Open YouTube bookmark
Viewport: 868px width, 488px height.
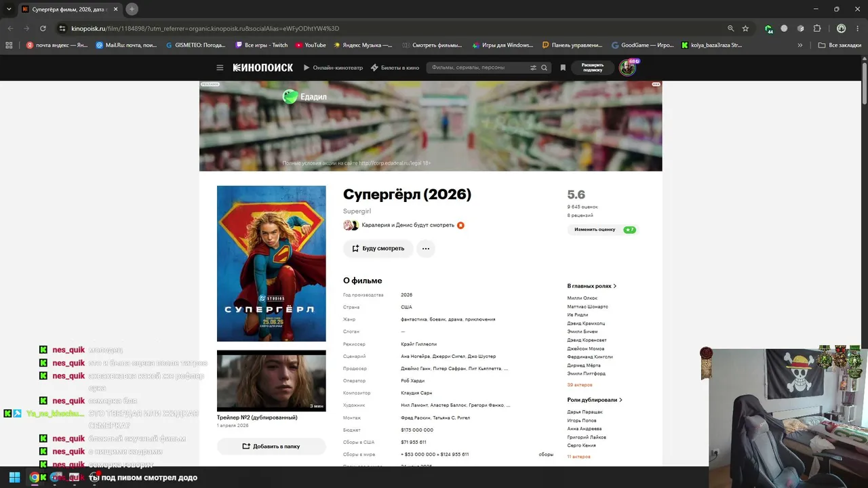pyautogui.click(x=311, y=45)
